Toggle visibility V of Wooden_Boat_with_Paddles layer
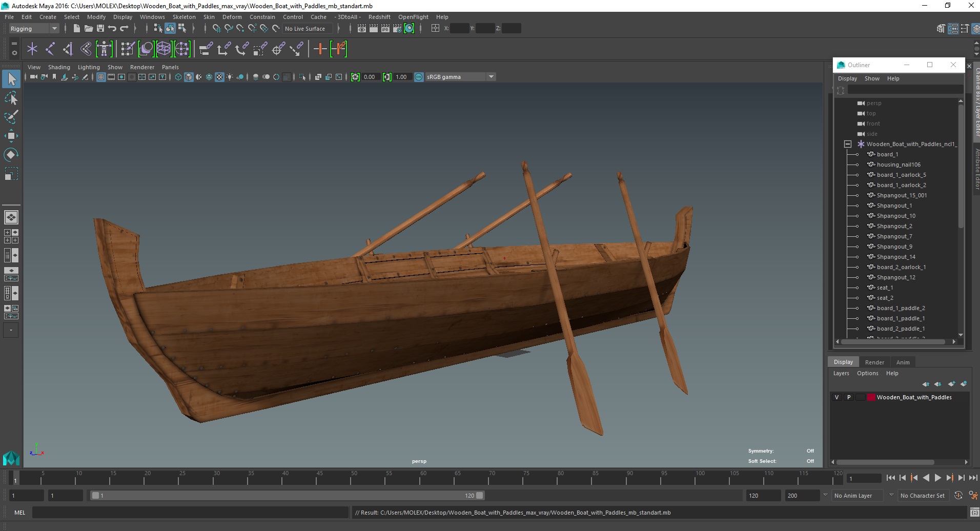Image resolution: width=980 pixels, height=531 pixels. point(837,397)
